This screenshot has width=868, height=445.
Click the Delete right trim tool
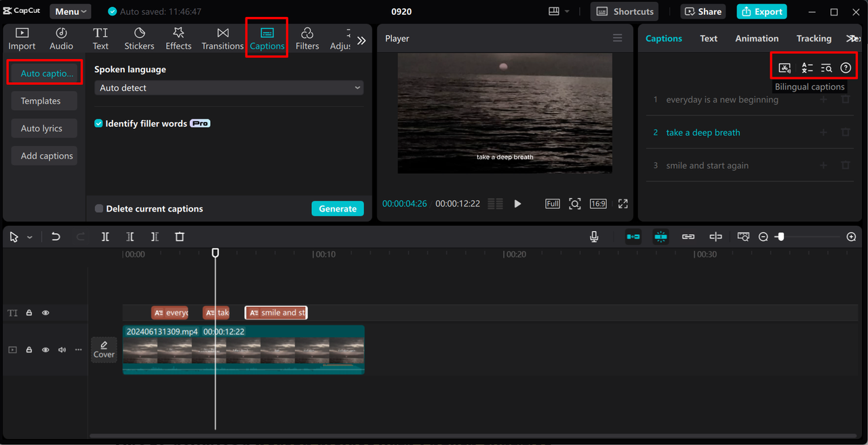pyautogui.click(x=155, y=237)
